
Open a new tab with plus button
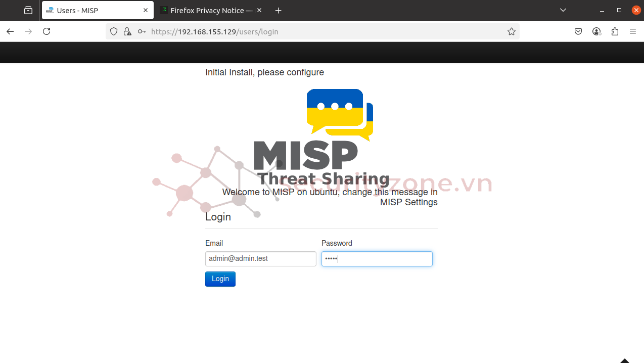click(278, 10)
